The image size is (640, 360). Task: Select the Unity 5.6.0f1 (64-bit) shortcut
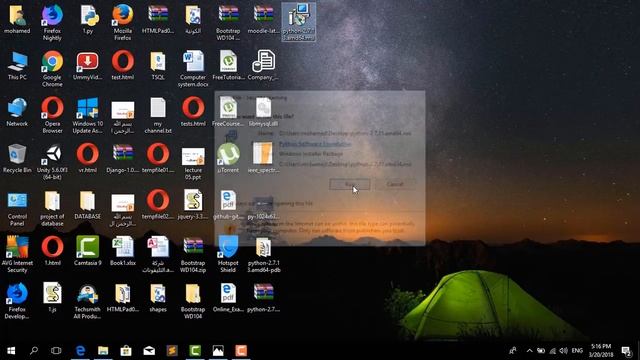coord(52,162)
